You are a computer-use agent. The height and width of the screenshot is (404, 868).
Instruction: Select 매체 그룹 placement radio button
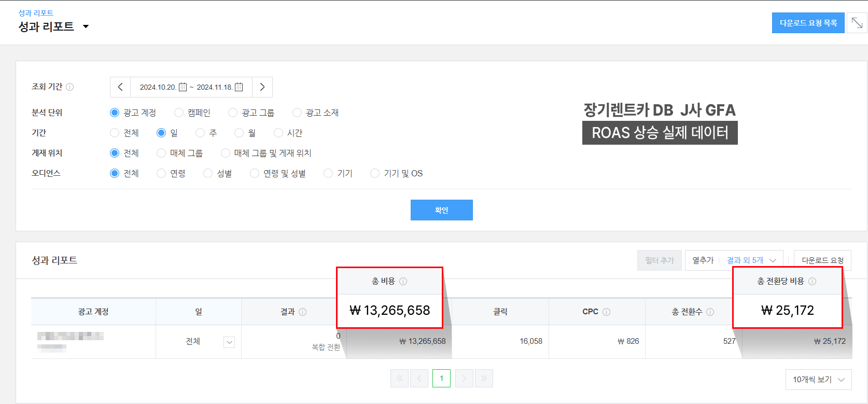(161, 153)
